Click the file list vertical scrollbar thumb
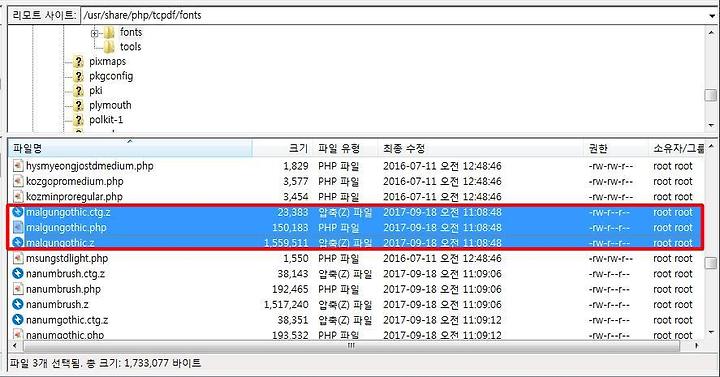 [711, 263]
